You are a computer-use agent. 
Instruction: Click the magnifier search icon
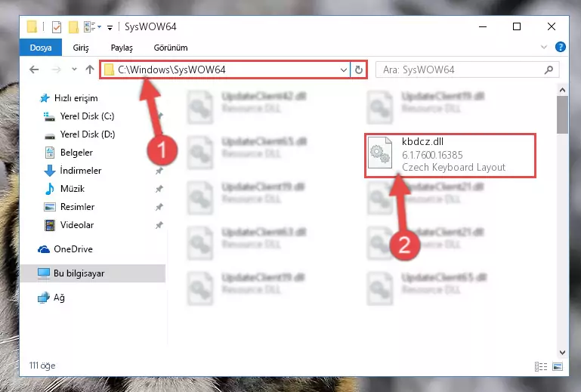click(549, 69)
